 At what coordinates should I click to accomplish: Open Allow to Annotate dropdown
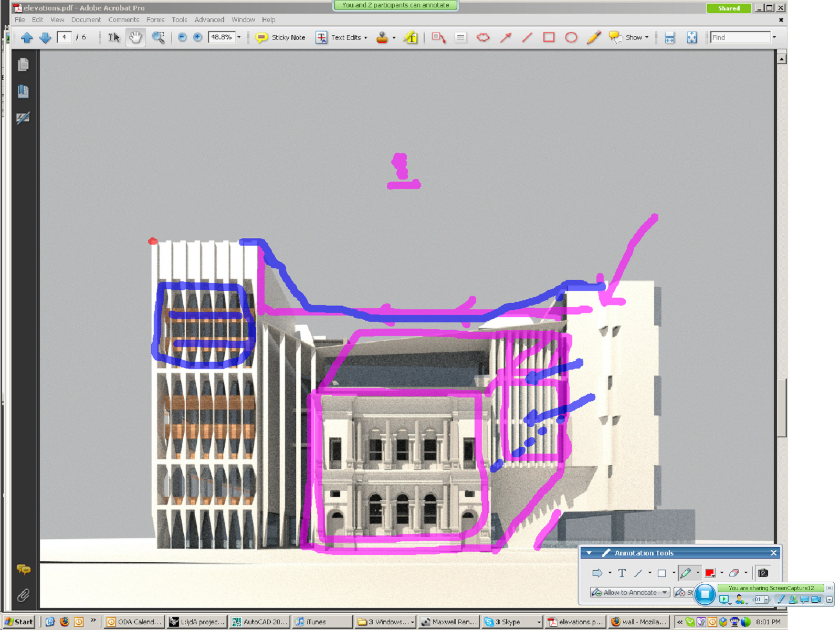[x=630, y=592]
